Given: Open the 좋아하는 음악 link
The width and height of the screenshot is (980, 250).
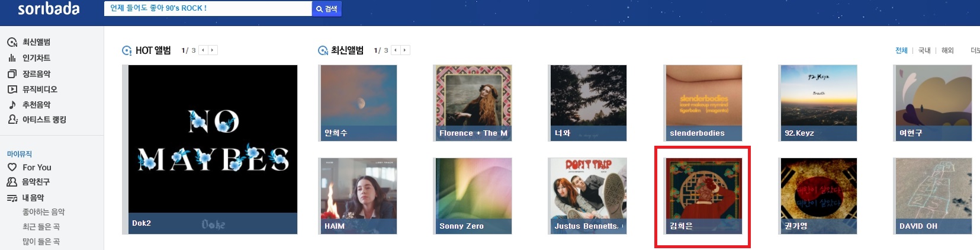Looking at the screenshot, I should pyautogui.click(x=44, y=212).
